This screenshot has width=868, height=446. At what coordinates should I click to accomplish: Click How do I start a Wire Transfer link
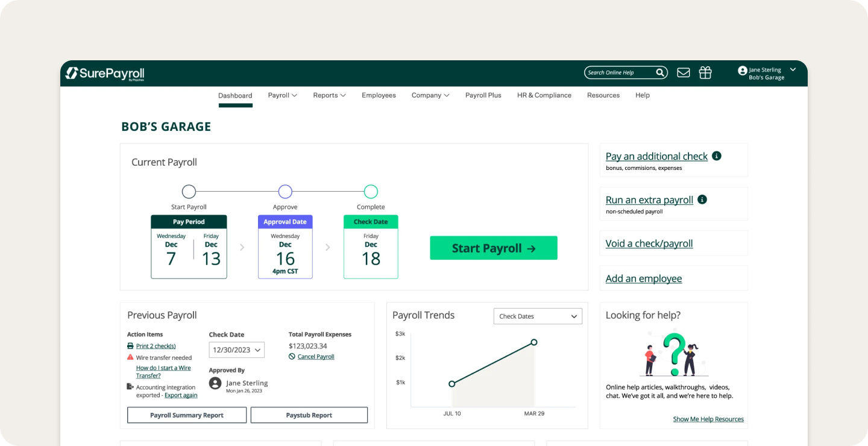coord(163,372)
